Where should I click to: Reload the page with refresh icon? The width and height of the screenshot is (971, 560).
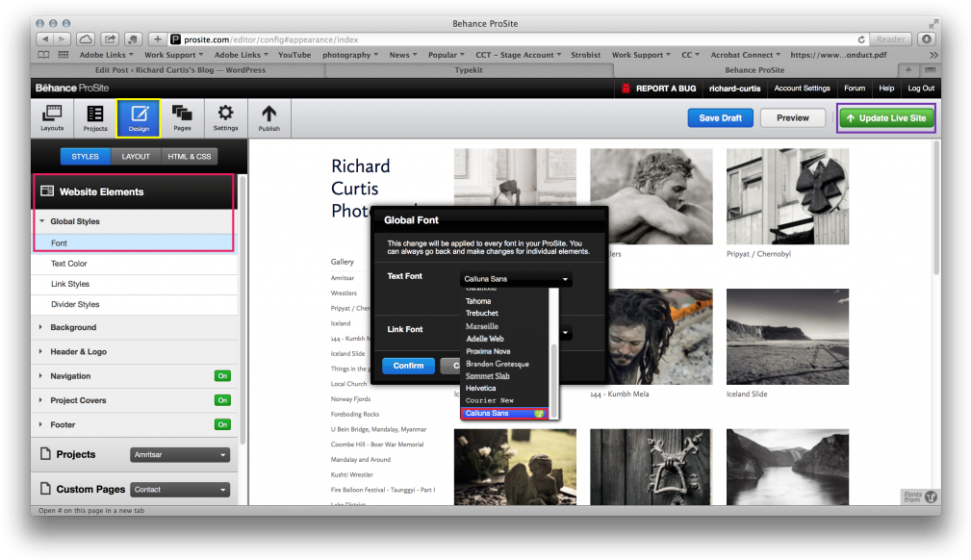coord(860,39)
